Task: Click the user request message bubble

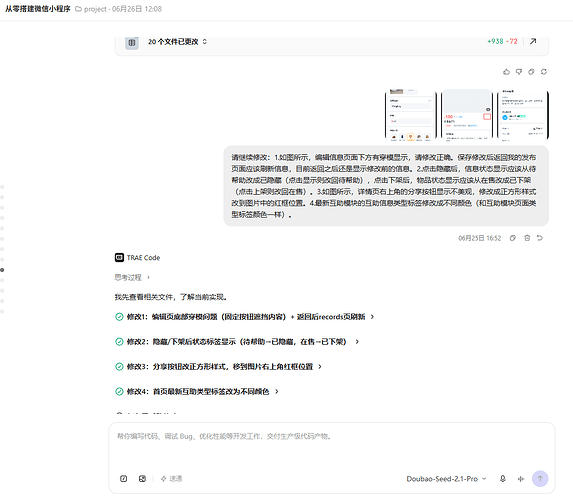Action: 386,186
